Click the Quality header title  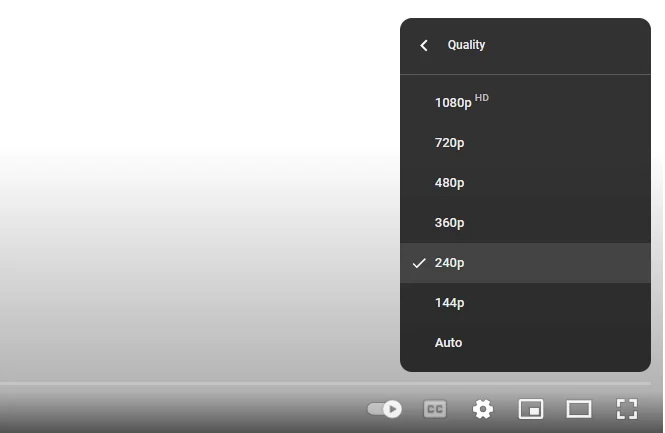pyautogui.click(x=466, y=45)
